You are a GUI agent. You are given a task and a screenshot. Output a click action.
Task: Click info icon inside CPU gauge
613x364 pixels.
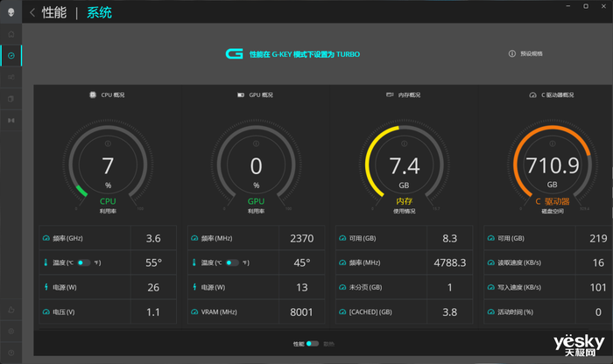click(108, 143)
